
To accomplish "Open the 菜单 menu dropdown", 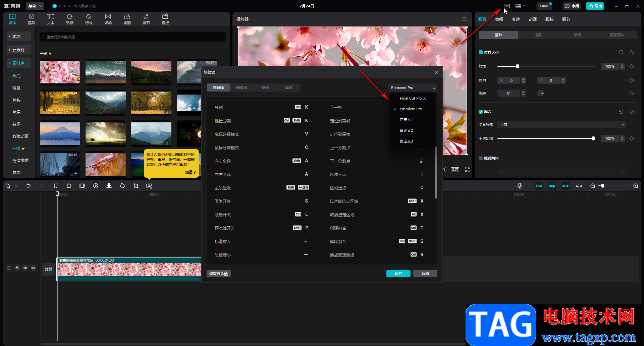I will tap(35, 6).
